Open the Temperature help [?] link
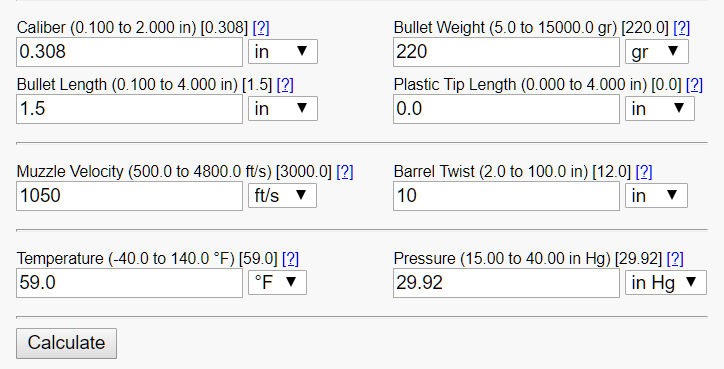 pyautogui.click(x=290, y=259)
